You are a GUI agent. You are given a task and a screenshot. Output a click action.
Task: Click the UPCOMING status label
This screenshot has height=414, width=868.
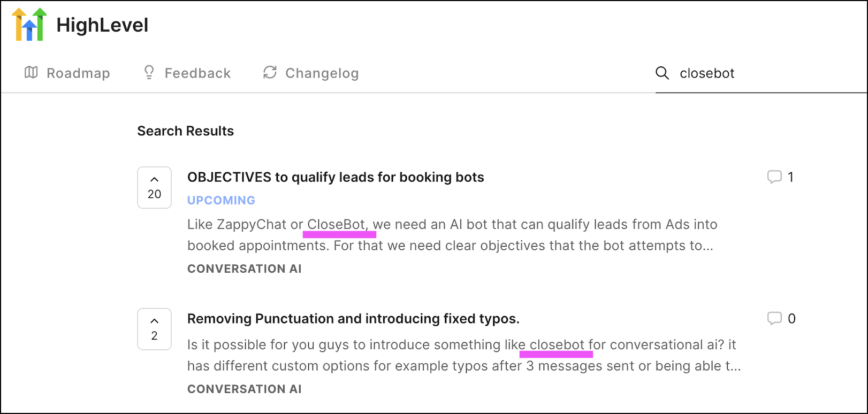[221, 200]
